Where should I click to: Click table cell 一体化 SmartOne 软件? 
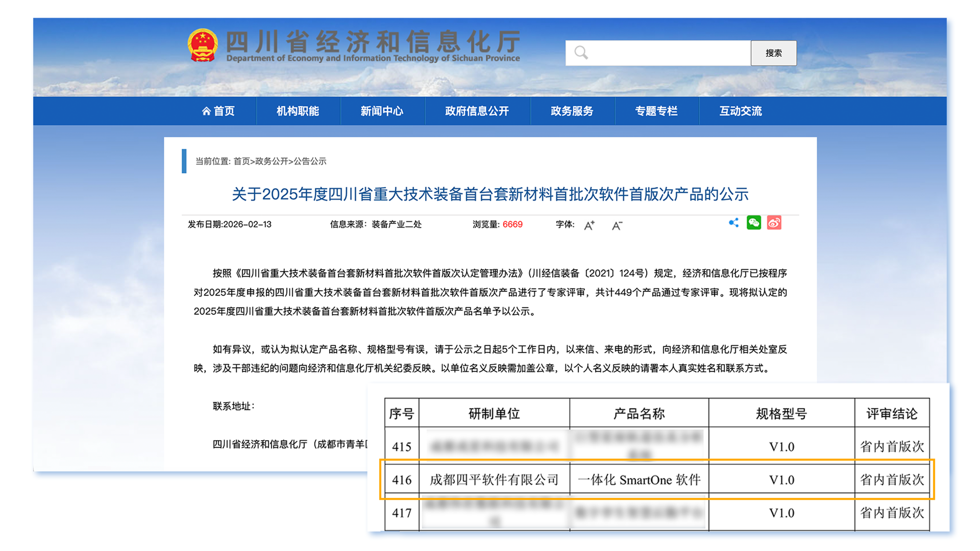click(x=639, y=480)
